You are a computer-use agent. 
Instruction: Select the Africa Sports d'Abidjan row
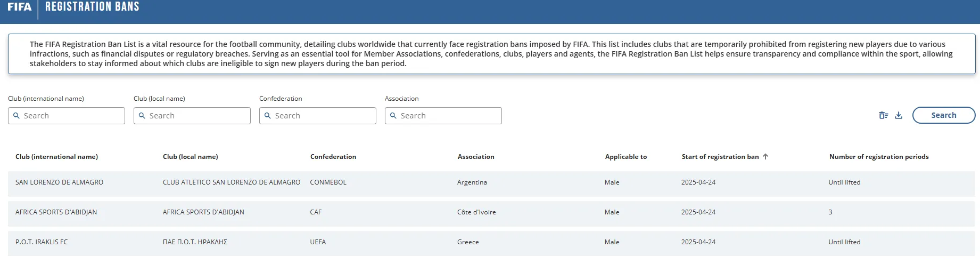56,212
